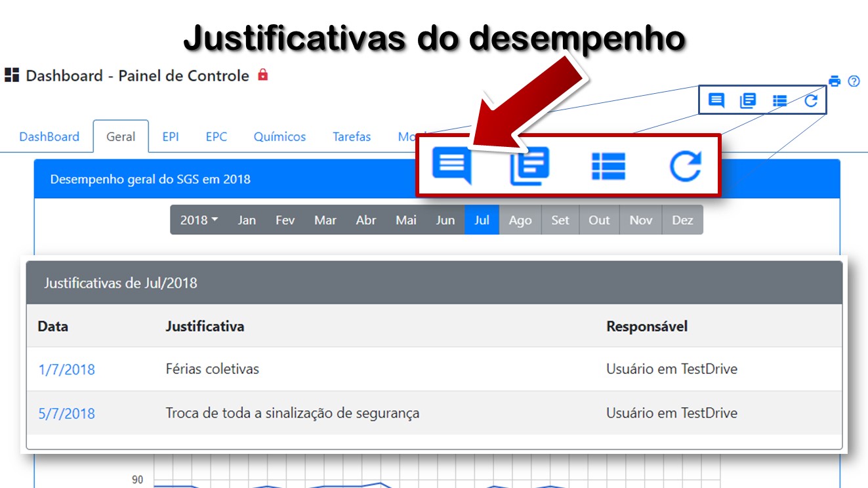Screen dimensions: 868x488
Task: Click the dashboard grid icon by title
Action: (12, 75)
